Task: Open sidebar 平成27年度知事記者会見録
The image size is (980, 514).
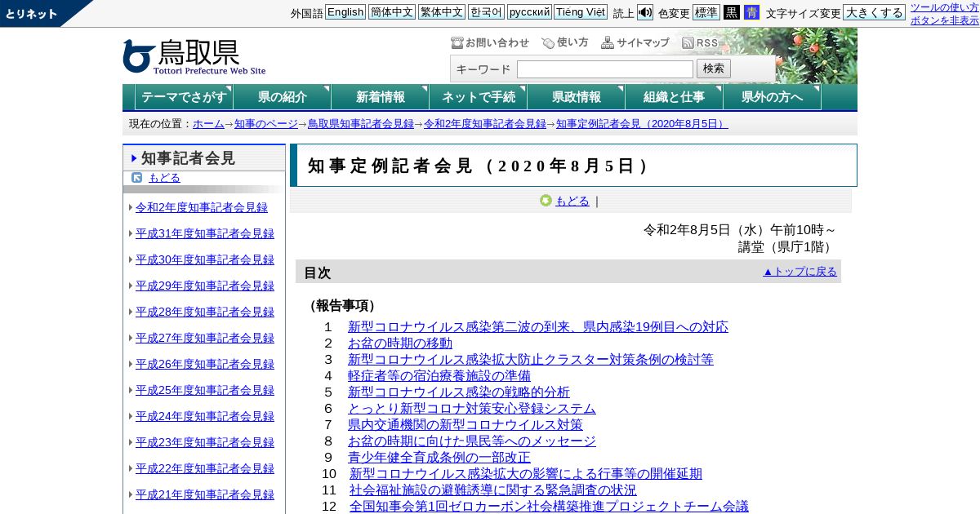Action: (204, 338)
